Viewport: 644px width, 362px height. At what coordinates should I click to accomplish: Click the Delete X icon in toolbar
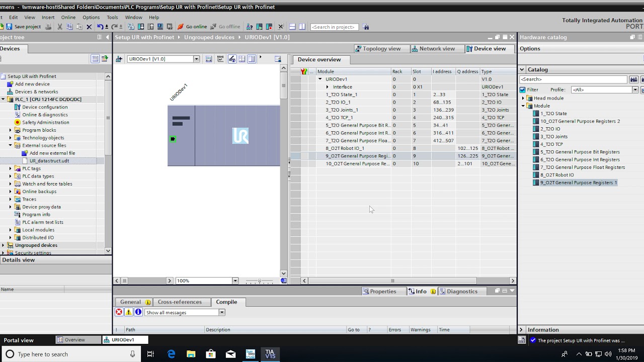[89, 27]
